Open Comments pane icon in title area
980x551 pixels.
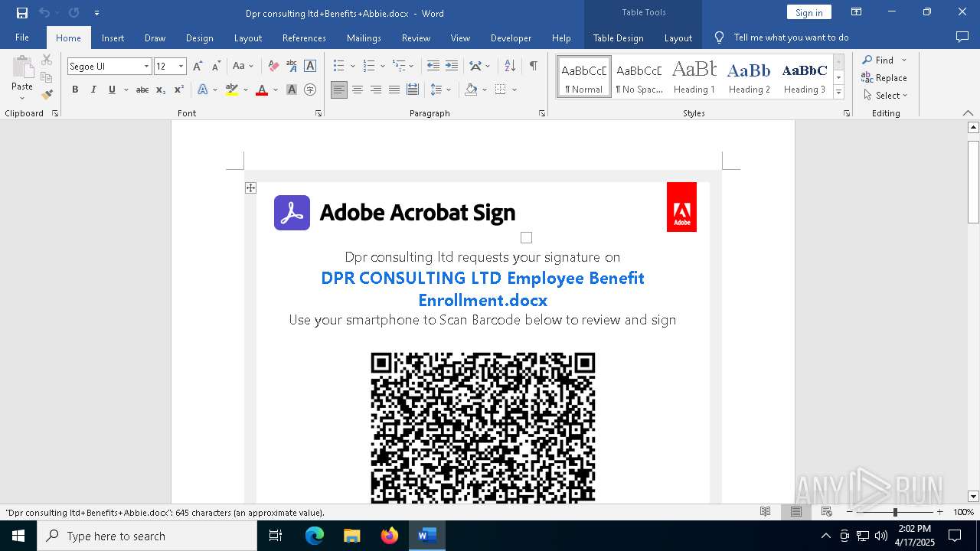click(x=962, y=37)
